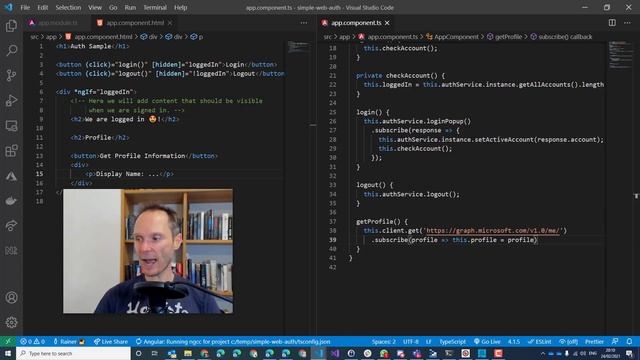Open the Live Share arrow icon in activity bar

(11, 226)
